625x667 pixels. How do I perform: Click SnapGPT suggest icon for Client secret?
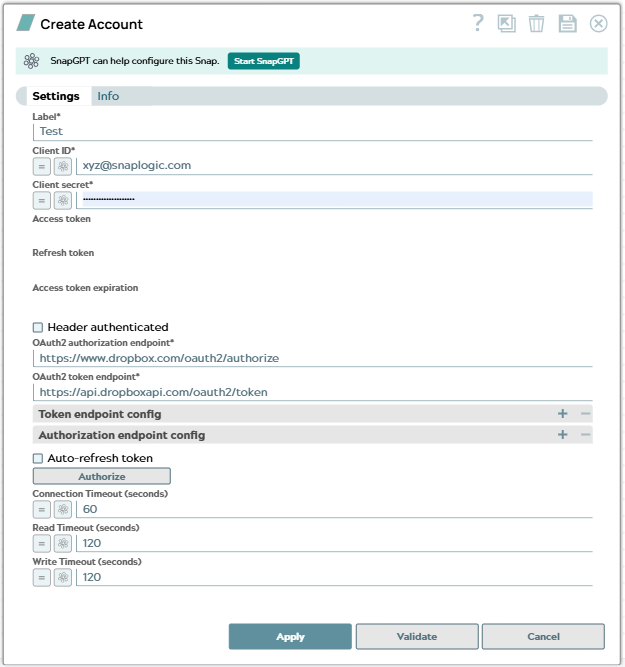63,200
